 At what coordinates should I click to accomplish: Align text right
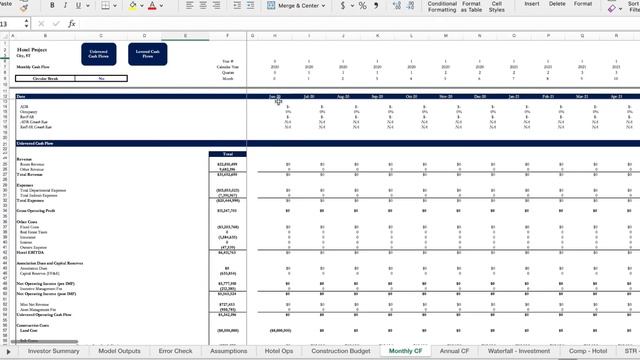216,5
